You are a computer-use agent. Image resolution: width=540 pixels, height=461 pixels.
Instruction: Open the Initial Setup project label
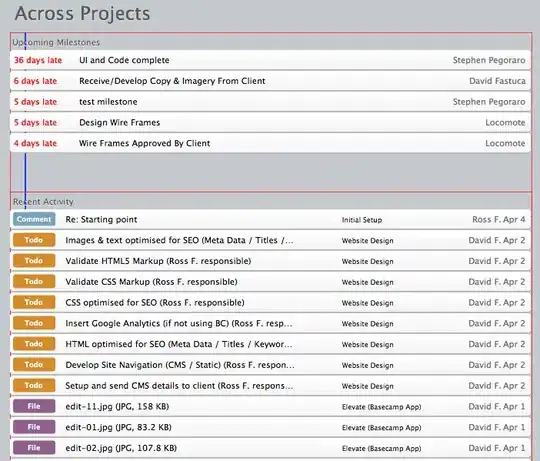coord(362,220)
